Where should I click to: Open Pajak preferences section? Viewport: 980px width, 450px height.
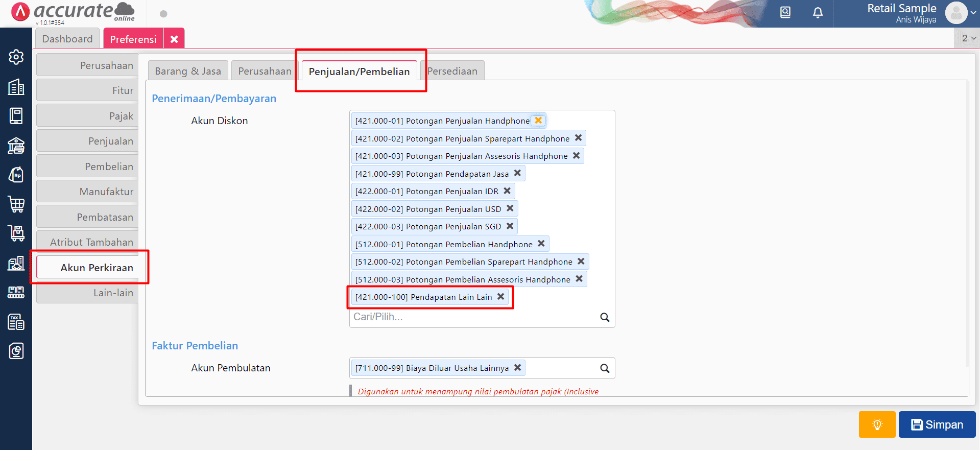coord(87,116)
